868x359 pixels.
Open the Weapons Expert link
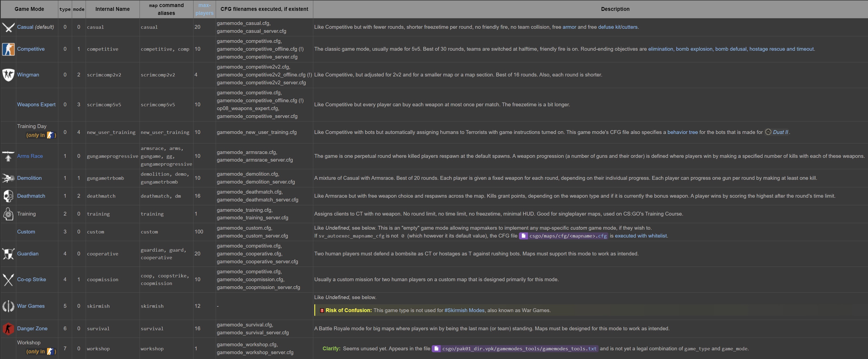click(x=36, y=104)
